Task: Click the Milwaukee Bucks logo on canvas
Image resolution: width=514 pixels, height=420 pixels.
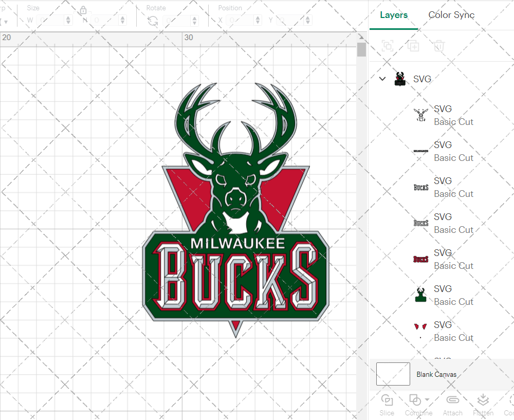Action: click(x=236, y=210)
